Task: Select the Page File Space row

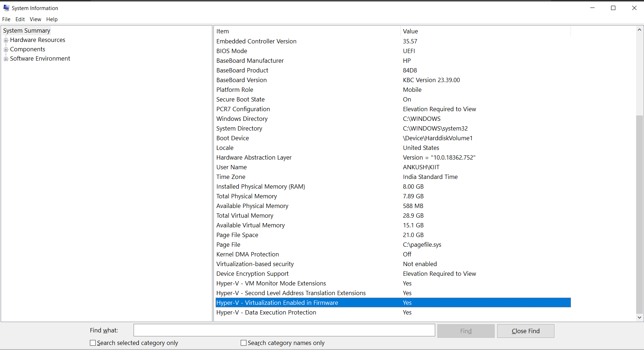Action: (x=393, y=235)
